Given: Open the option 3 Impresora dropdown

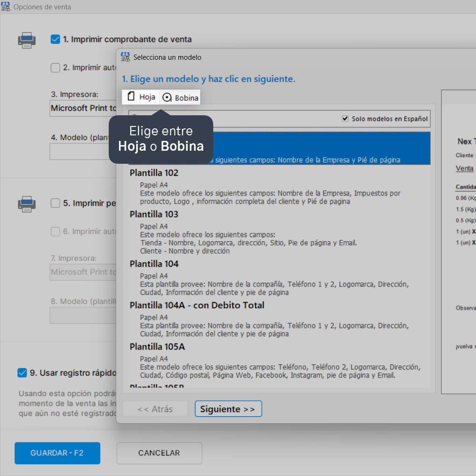Looking at the screenshot, I should coord(83,108).
